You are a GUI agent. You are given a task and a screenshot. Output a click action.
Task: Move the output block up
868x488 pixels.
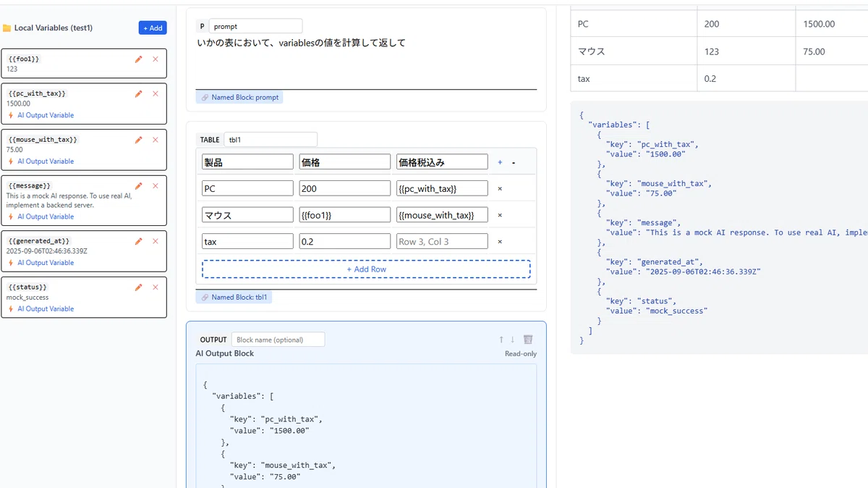[501, 340]
